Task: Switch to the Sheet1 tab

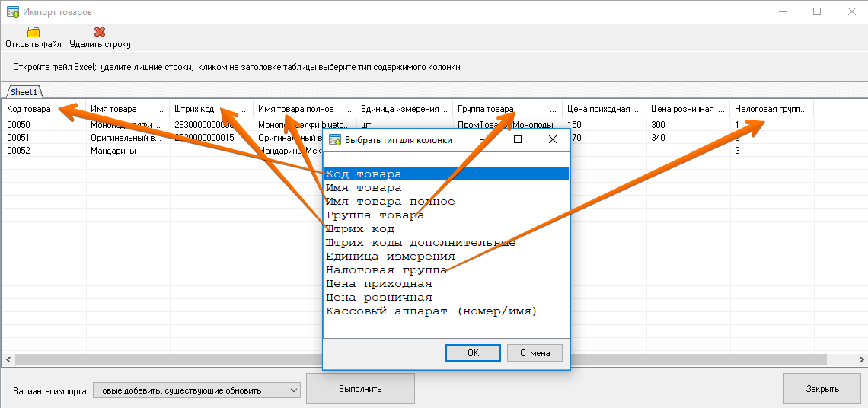Action: click(24, 92)
